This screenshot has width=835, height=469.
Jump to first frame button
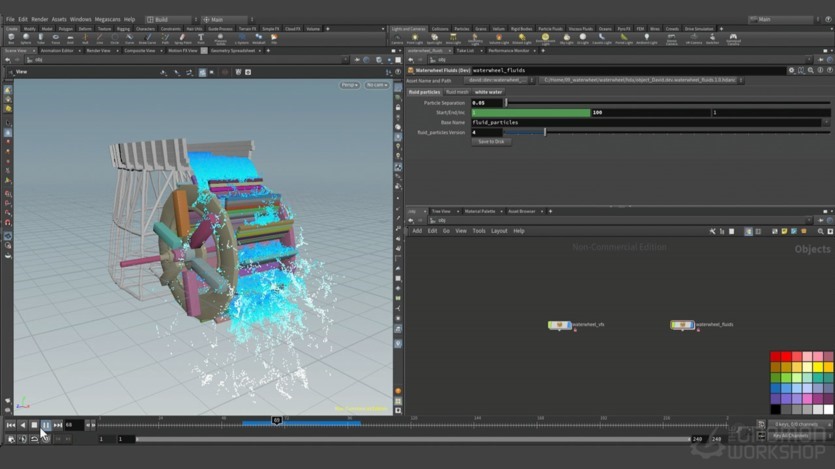(11, 425)
